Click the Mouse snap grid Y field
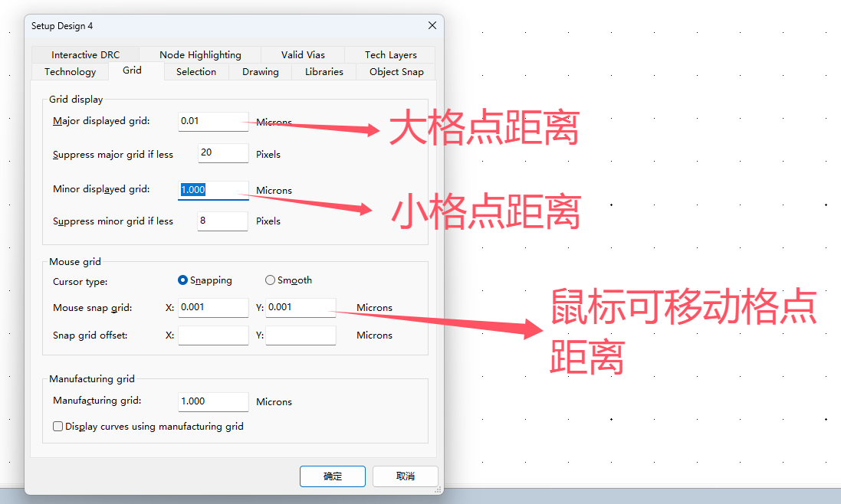 point(301,307)
